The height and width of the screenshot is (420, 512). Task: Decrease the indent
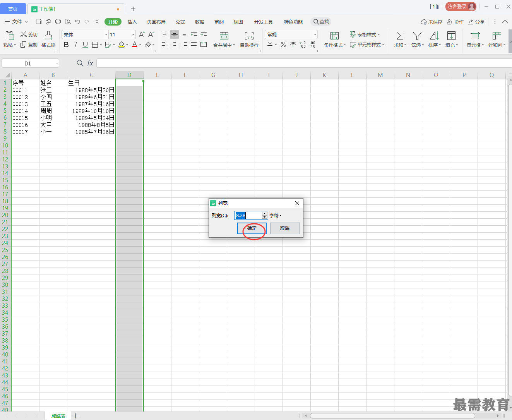[194, 34]
